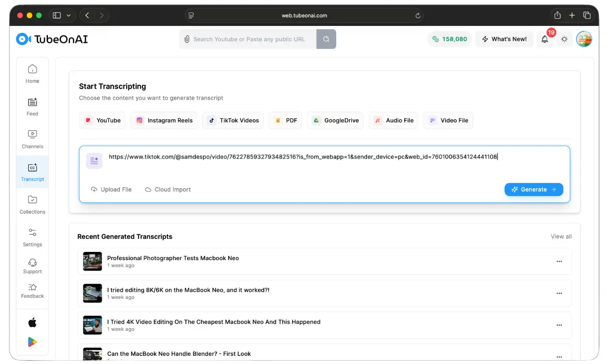Open the 4K Video Editing transcript thumbnail
The height and width of the screenshot is (364, 609).
[93, 325]
